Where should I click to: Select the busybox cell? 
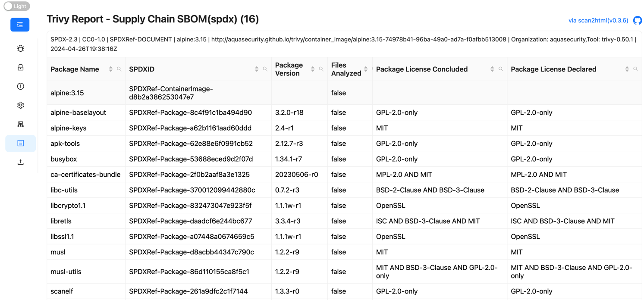click(x=86, y=159)
